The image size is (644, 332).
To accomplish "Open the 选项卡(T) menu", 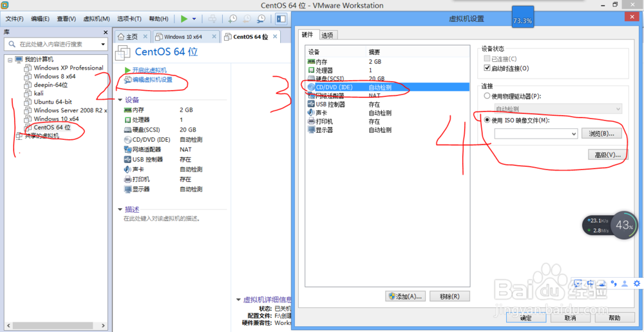I will (129, 19).
